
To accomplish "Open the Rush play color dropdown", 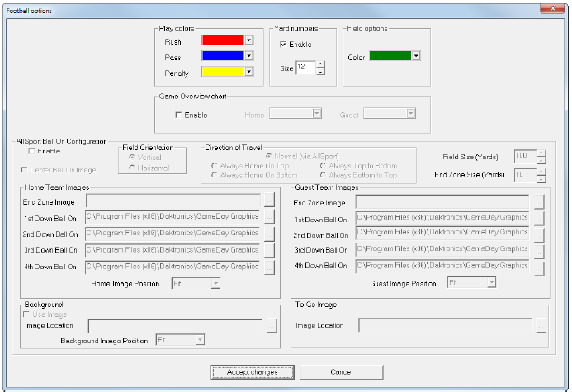I will (x=248, y=40).
